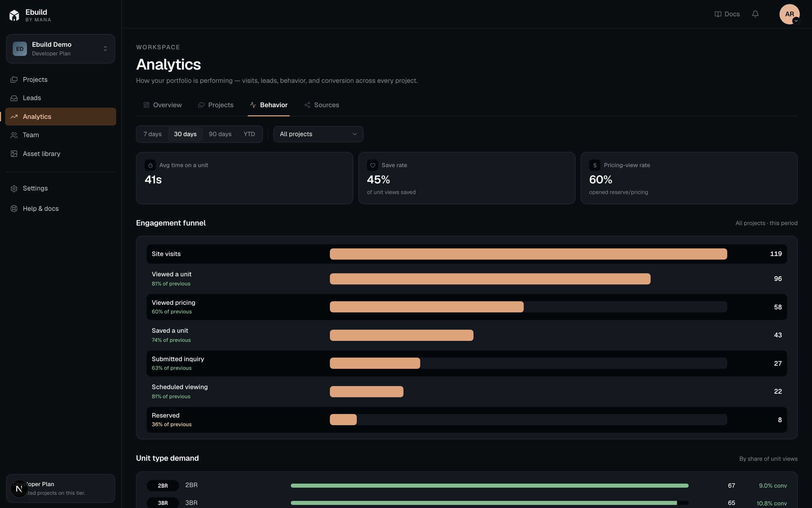Open Settings in the sidebar
Screen dimensions: 812x508
[61, 189]
